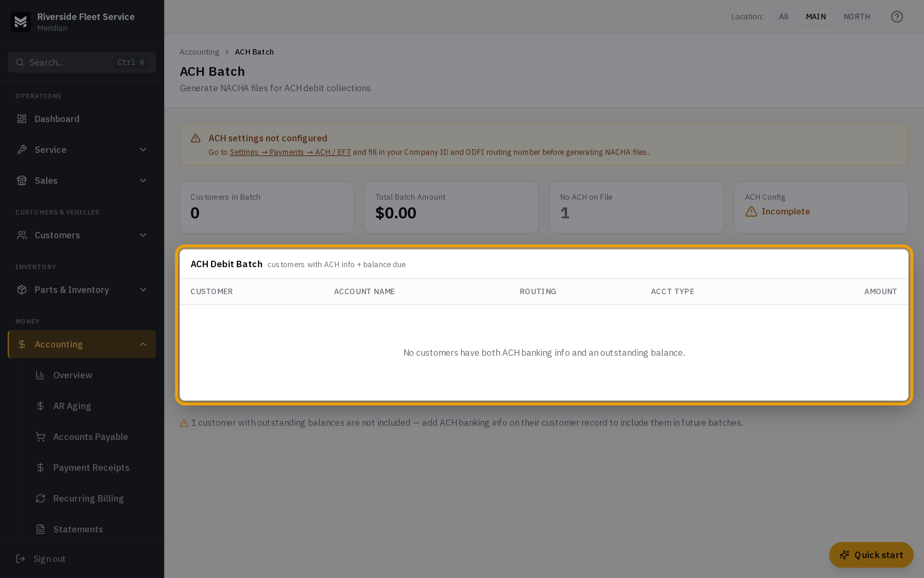Click the Dashboard grid icon

22,119
